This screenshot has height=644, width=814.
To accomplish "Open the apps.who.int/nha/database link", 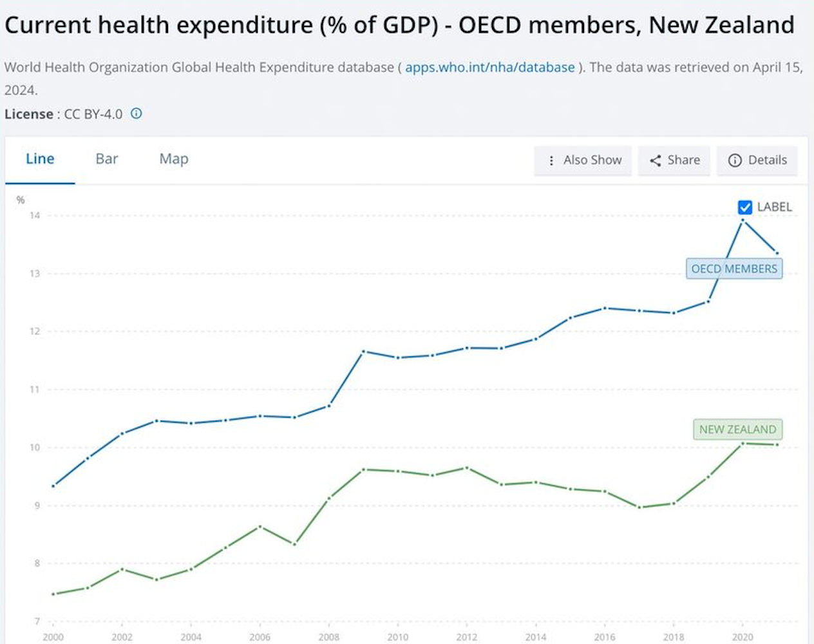I will tap(489, 67).
